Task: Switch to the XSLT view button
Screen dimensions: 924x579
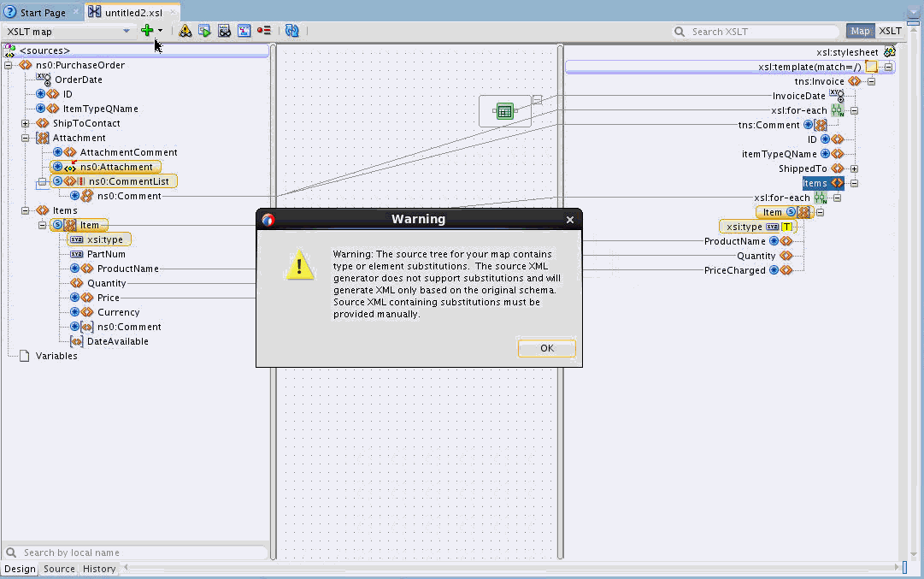Action: point(890,32)
